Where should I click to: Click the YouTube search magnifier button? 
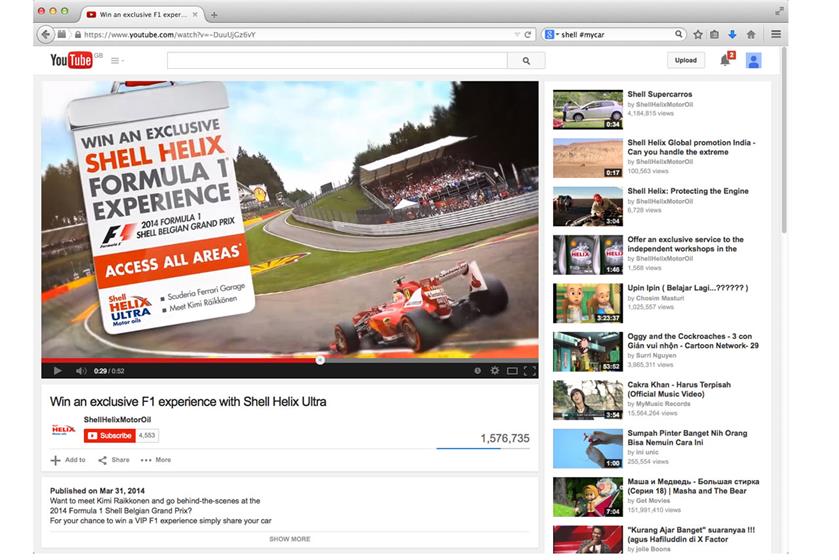[x=526, y=60]
